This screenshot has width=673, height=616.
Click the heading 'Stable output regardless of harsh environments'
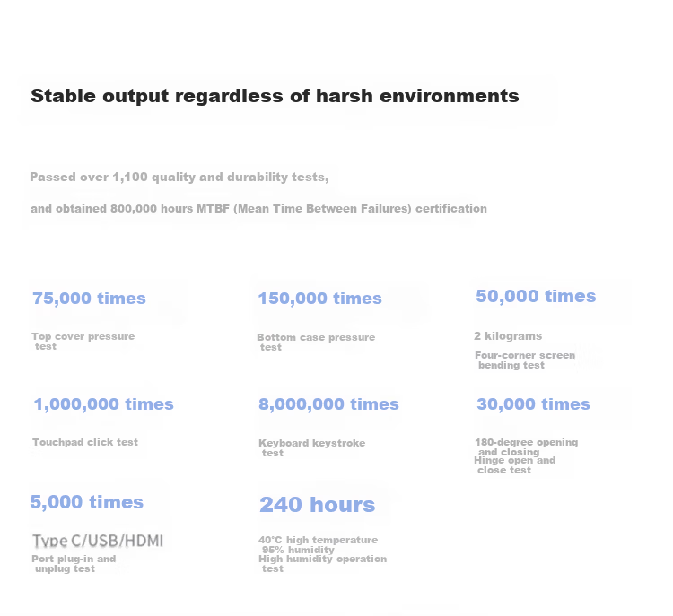tap(275, 96)
